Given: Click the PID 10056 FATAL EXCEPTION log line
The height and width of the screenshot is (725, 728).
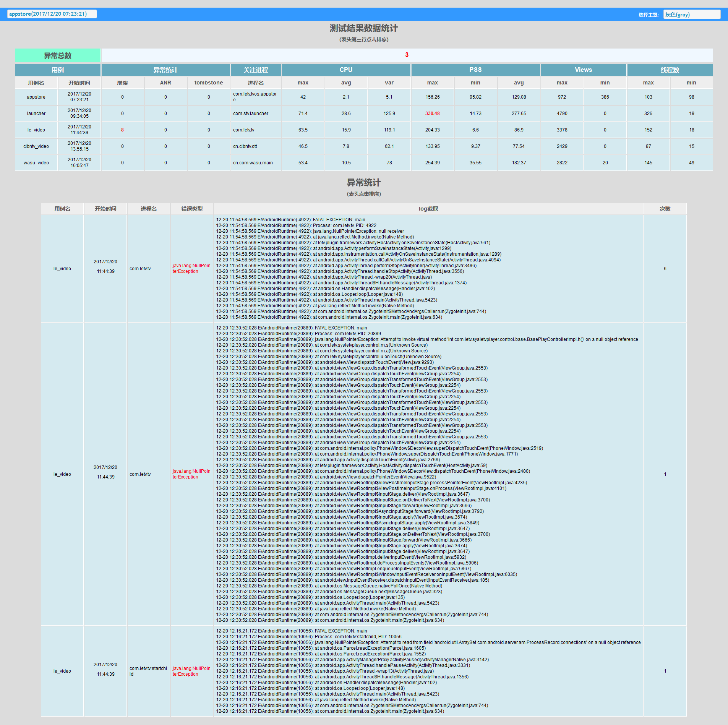Looking at the screenshot, I should click(292, 631).
